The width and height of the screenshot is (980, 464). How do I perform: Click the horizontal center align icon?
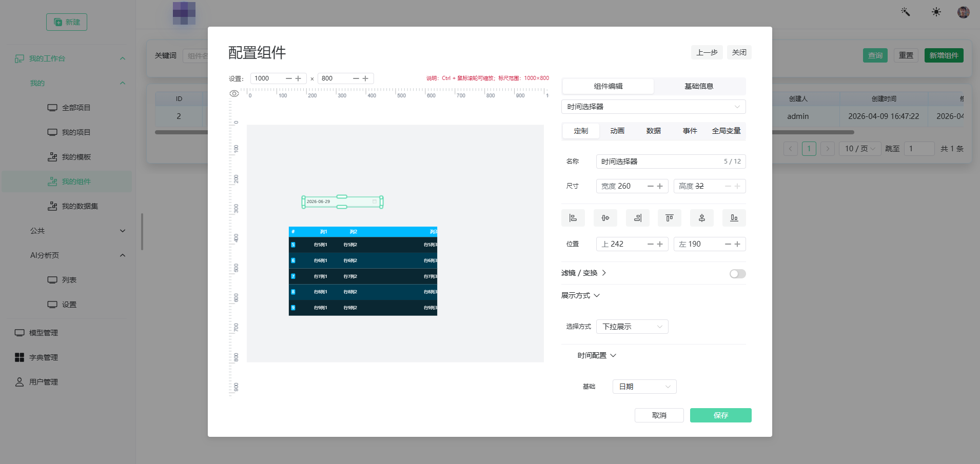605,218
